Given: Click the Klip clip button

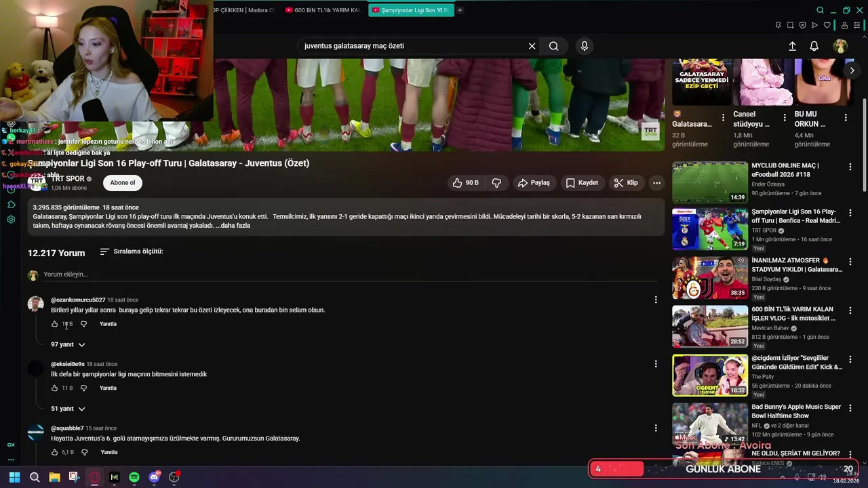Looking at the screenshot, I should 626,183.
